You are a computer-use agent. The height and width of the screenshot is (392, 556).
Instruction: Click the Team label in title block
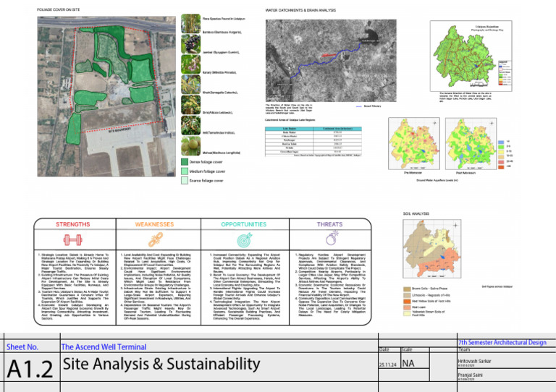tap(464, 349)
